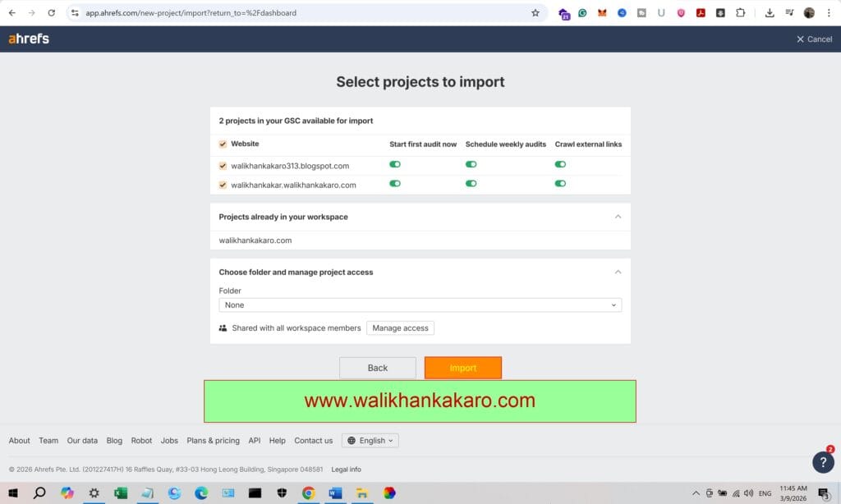The height and width of the screenshot is (504, 841).
Task: Open the MetaMask fox extension
Action: (602, 13)
